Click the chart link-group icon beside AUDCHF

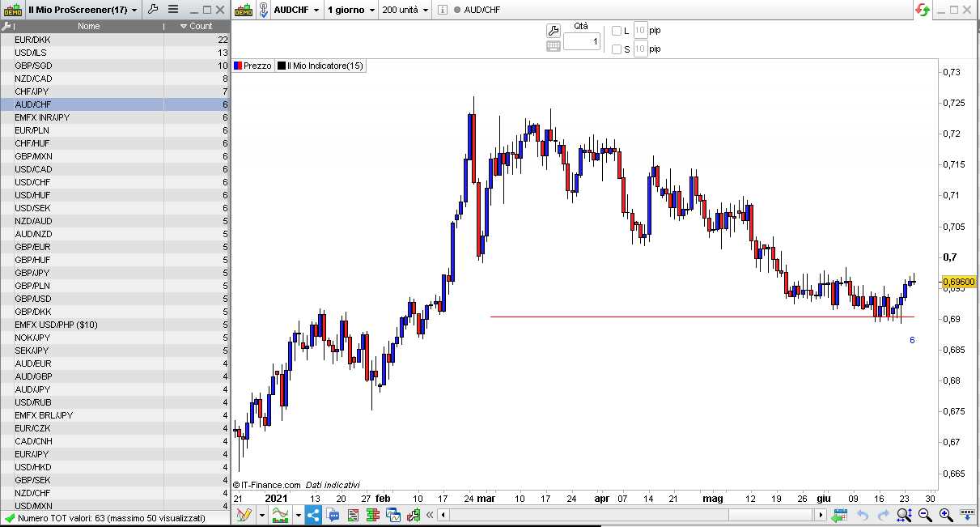point(264,10)
